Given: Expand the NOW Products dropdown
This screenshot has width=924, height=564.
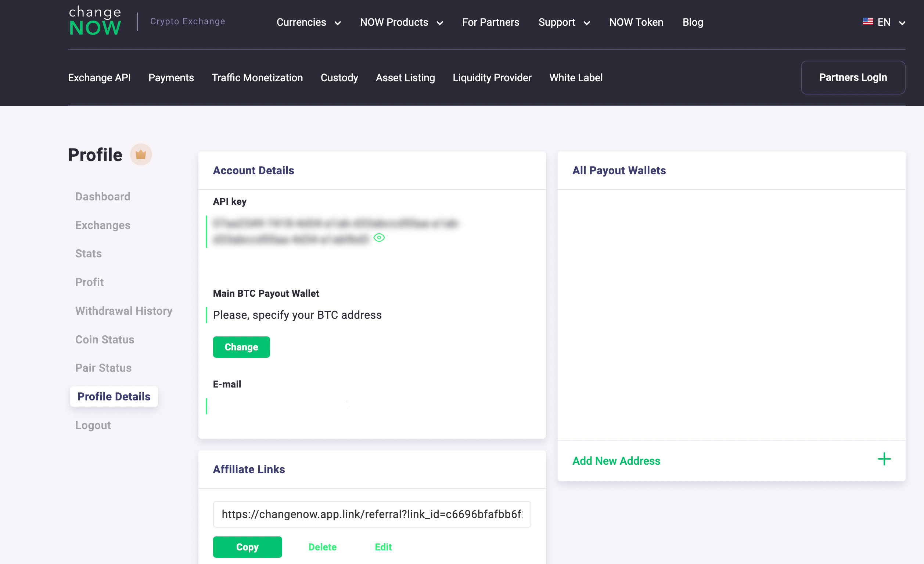Looking at the screenshot, I should tap(401, 22).
